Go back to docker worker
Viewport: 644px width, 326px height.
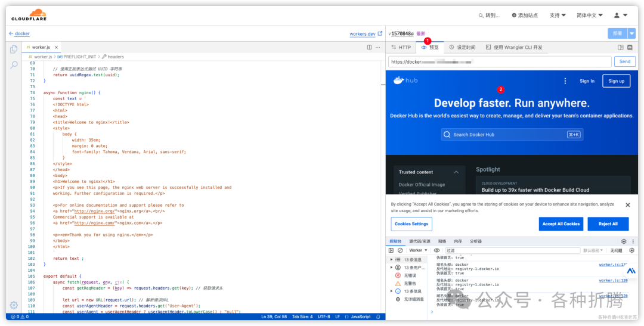coord(19,33)
